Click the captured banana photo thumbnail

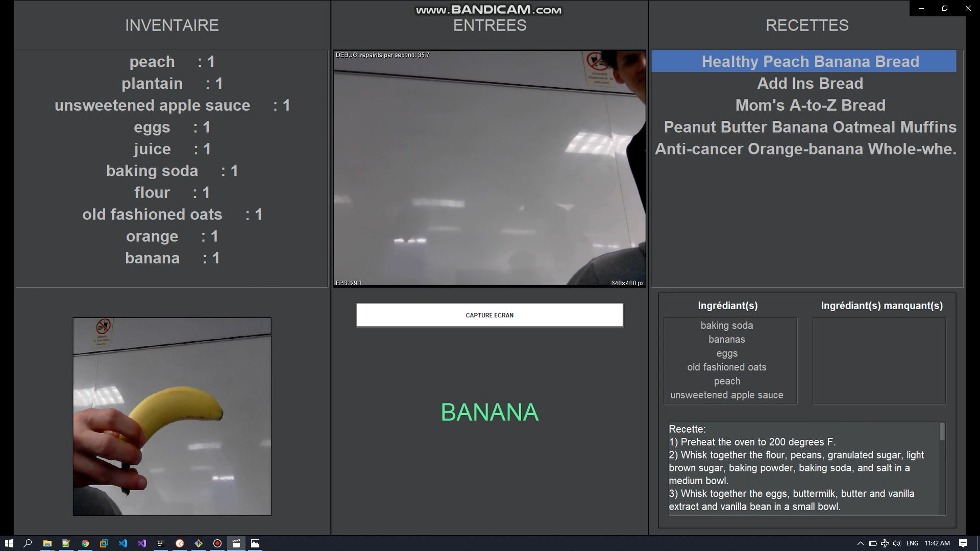pos(171,416)
